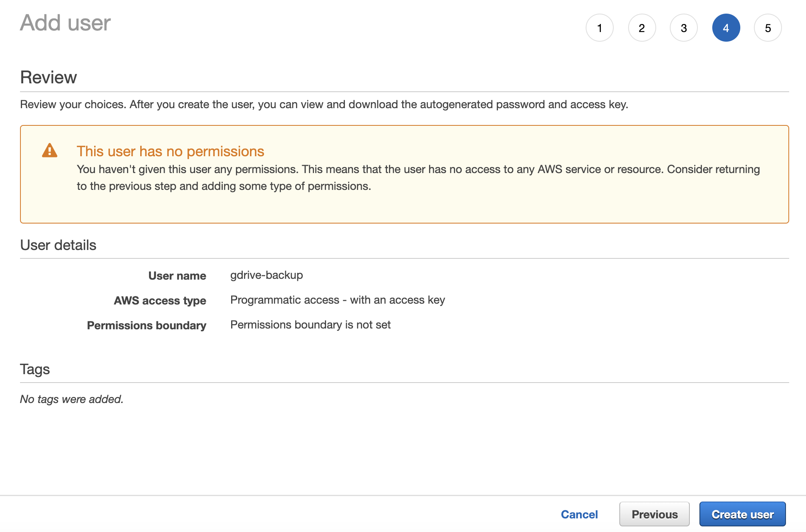Click the 'User name' label
The height and width of the screenshot is (532, 806).
click(177, 276)
